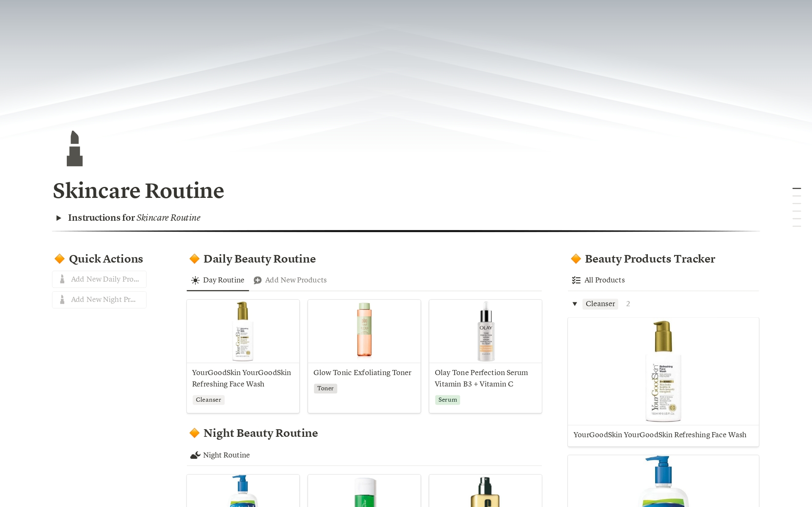The image size is (812, 507).
Task: Open the Olay Tone Perfection Serum card
Action: (x=485, y=356)
